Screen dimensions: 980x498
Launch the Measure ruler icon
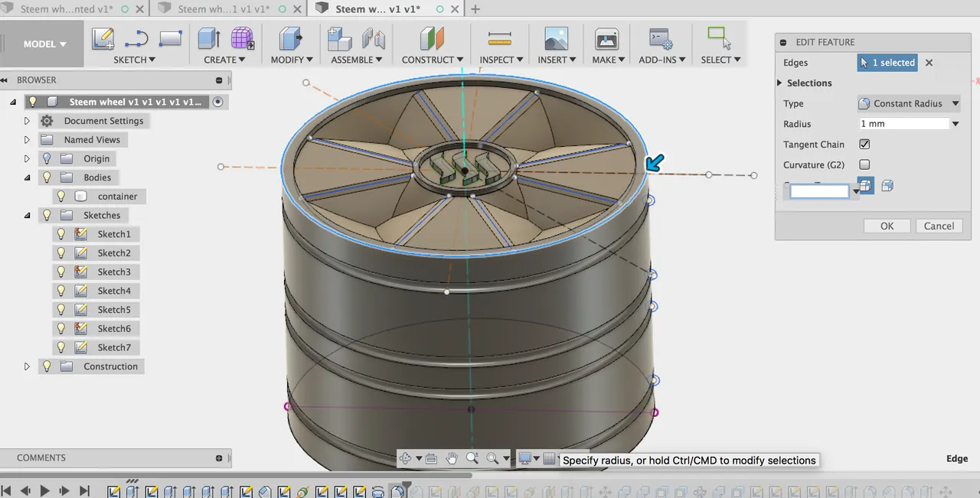pyautogui.click(x=499, y=38)
